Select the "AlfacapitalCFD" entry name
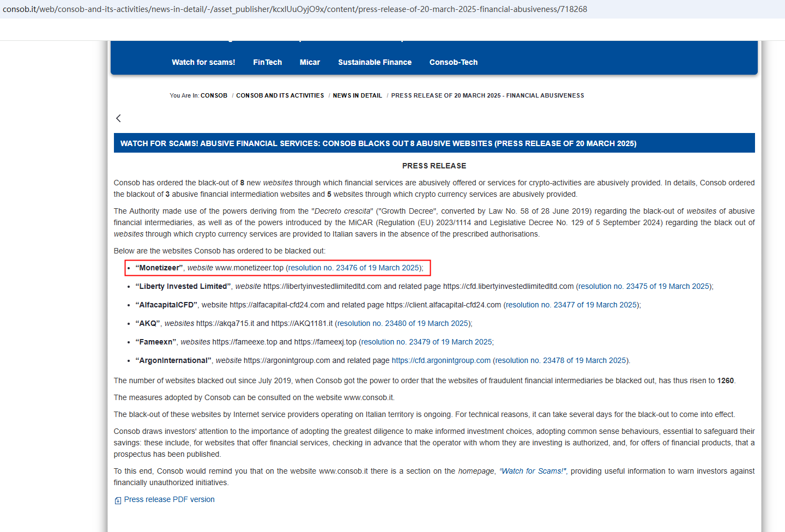This screenshot has width=785, height=532. click(x=166, y=305)
